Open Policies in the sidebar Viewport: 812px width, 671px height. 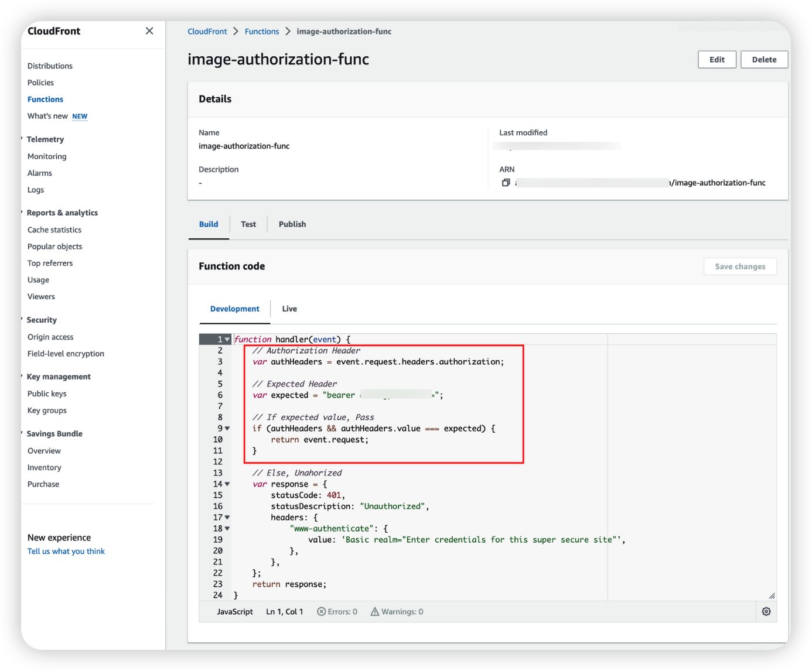tap(40, 83)
